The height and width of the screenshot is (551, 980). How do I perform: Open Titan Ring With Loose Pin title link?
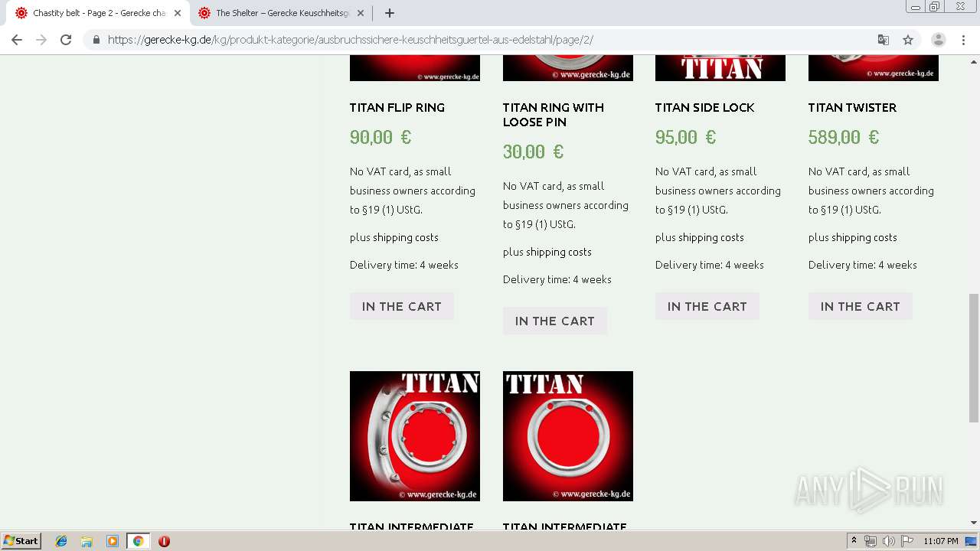pos(554,115)
